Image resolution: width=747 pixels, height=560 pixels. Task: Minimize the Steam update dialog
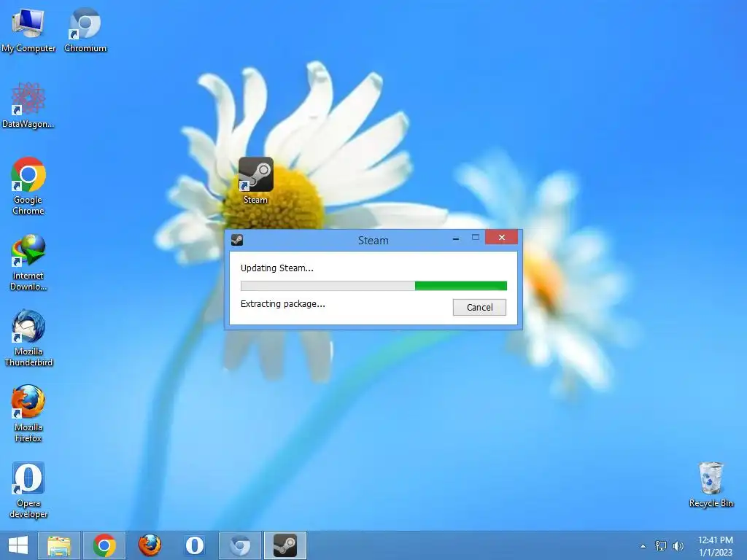(456, 238)
